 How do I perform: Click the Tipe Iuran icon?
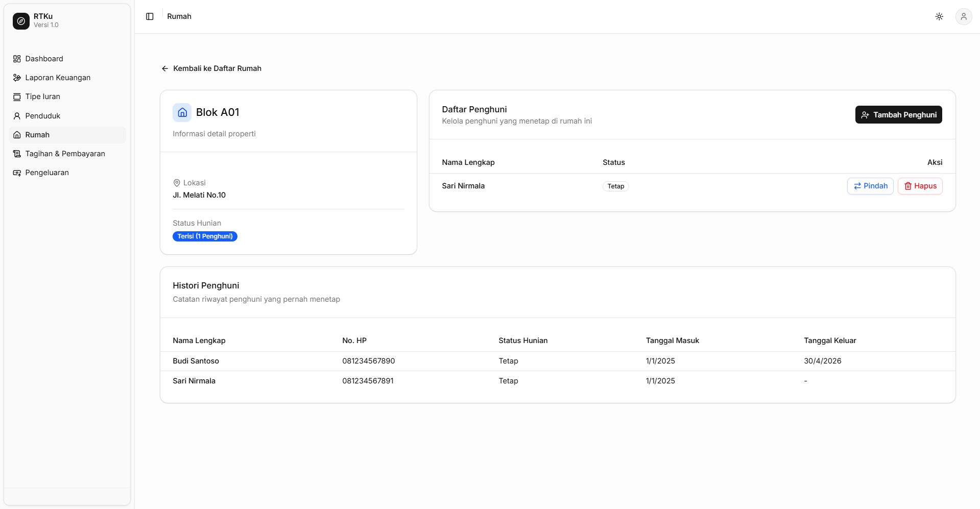(17, 96)
